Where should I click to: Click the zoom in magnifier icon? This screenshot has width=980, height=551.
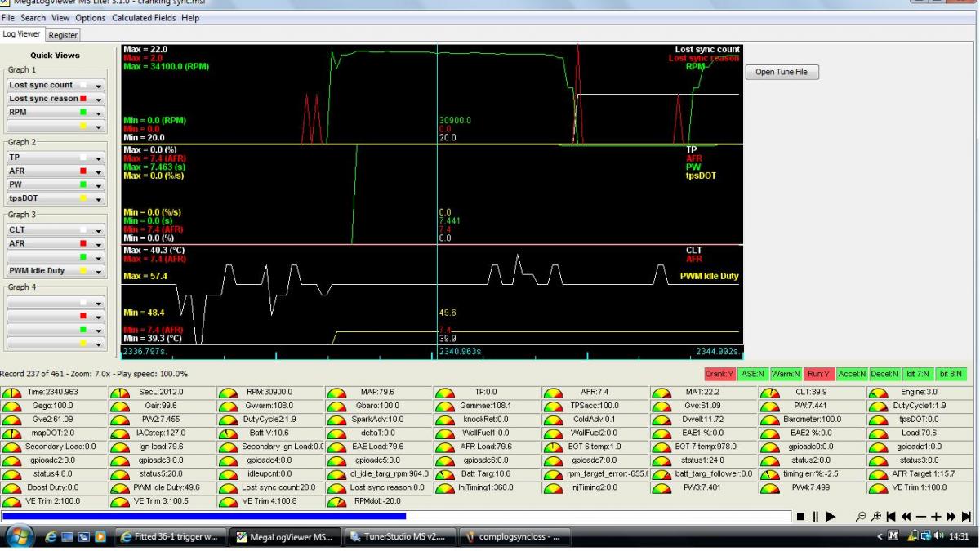click(875, 517)
